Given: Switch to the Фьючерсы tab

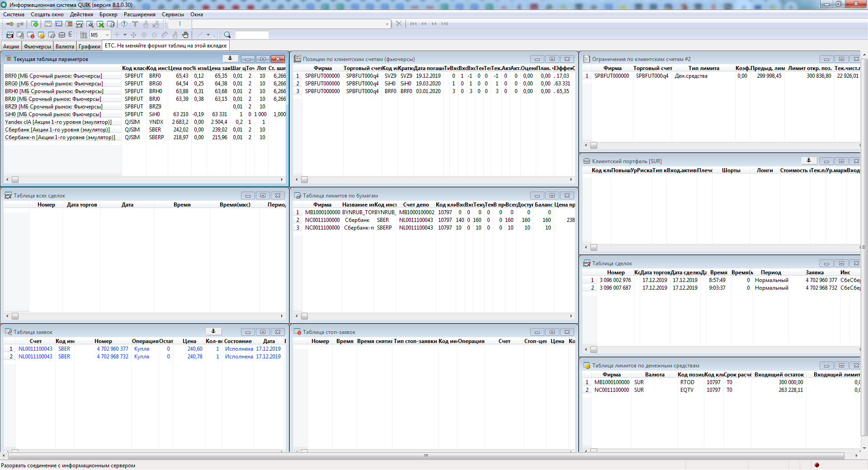Looking at the screenshot, I should 38,46.
